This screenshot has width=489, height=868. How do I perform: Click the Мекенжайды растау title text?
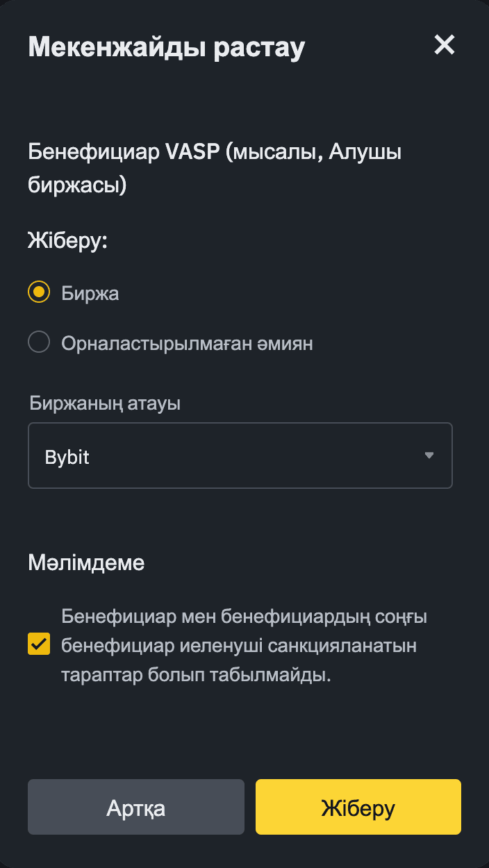click(165, 46)
